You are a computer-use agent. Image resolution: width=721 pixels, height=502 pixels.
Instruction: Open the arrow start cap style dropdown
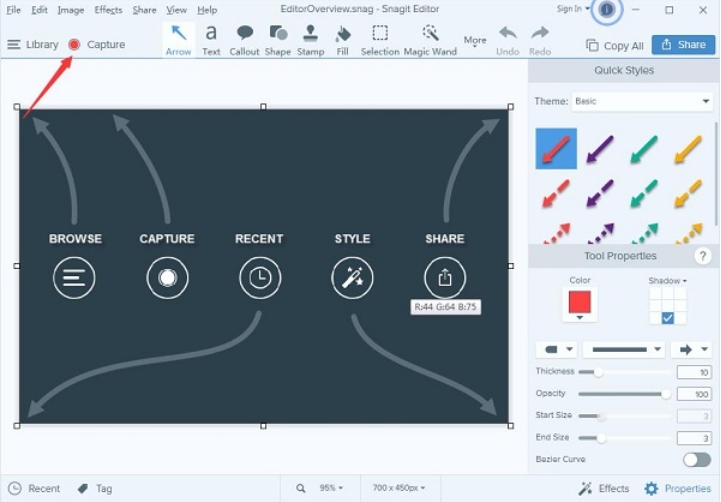(x=557, y=349)
